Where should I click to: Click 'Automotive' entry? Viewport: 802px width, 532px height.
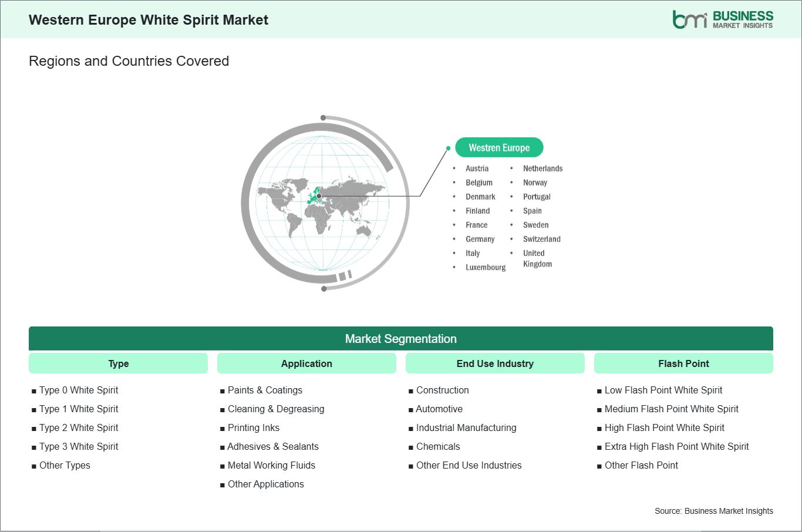[439, 409]
